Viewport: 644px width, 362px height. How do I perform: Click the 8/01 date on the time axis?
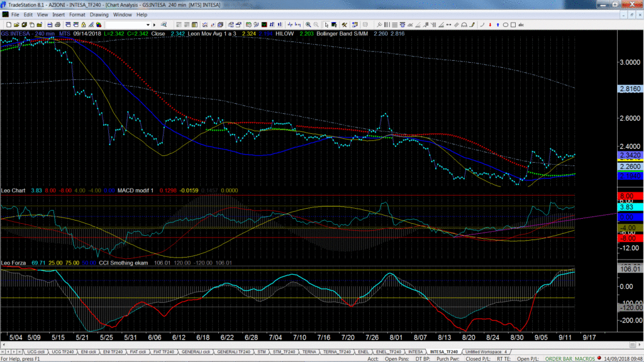click(x=396, y=337)
